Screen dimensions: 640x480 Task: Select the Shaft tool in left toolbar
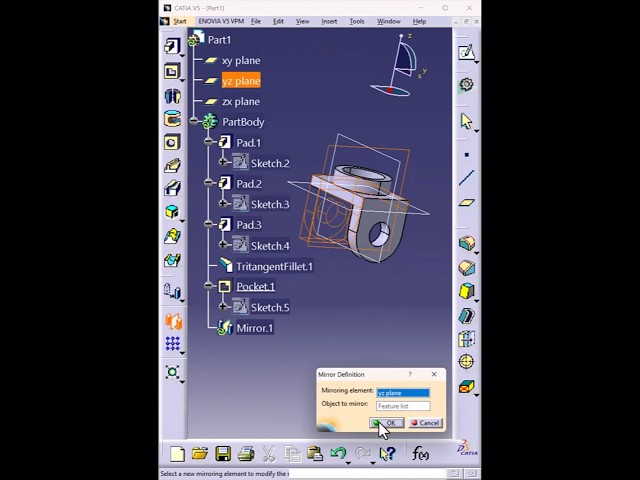point(172,96)
